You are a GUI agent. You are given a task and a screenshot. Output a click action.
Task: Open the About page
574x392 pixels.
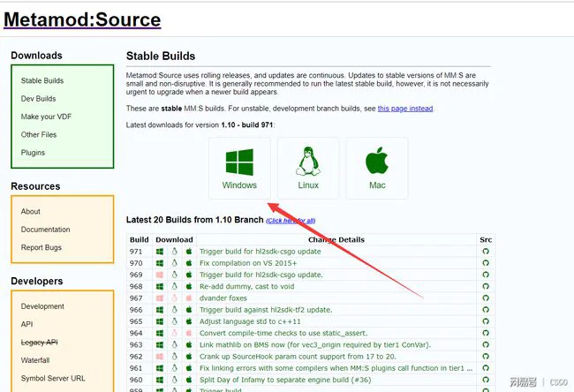click(x=30, y=212)
